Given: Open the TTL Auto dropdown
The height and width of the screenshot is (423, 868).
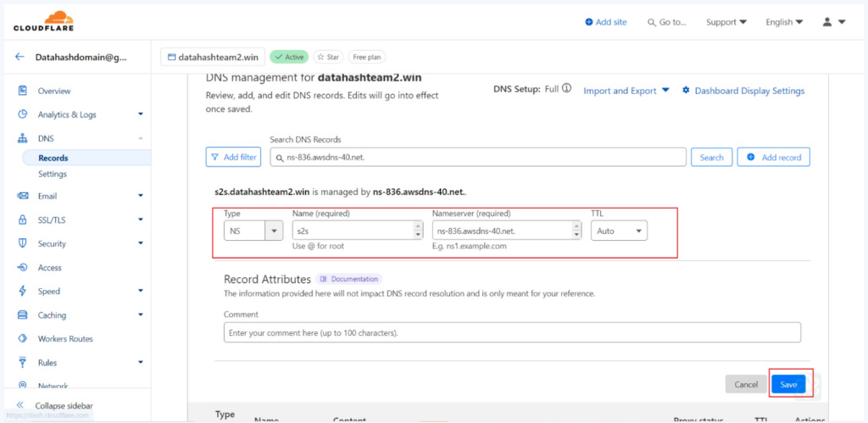Looking at the screenshot, I should tap(619, 231).
